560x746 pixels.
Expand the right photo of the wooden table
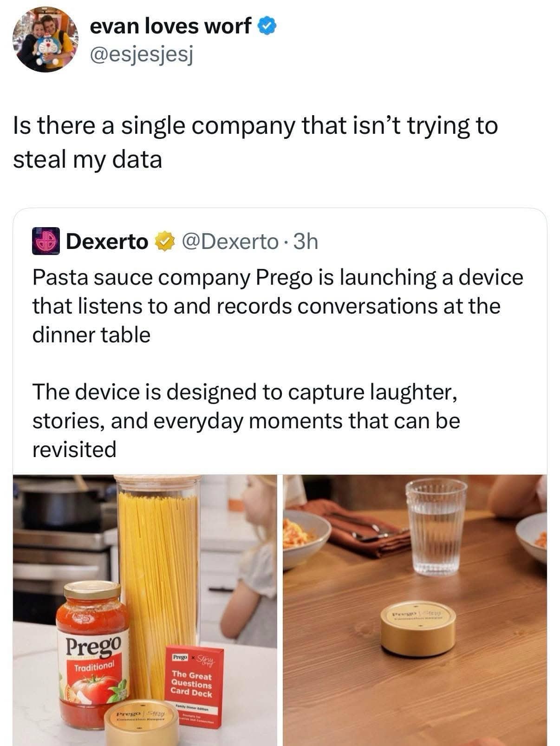[x=415, y=609]
